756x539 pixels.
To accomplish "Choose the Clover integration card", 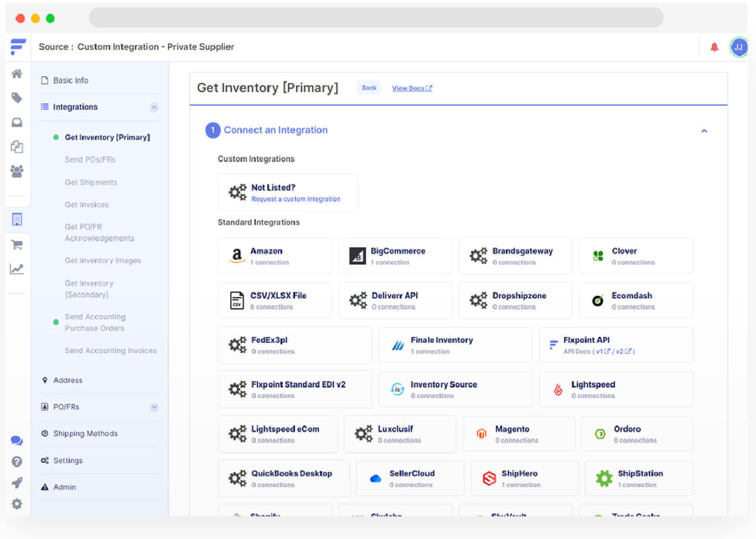I will click(x=636, y=256).
